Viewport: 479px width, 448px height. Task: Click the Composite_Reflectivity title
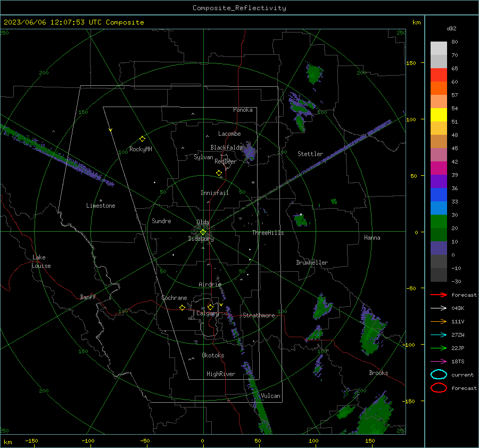coord(240,8)
